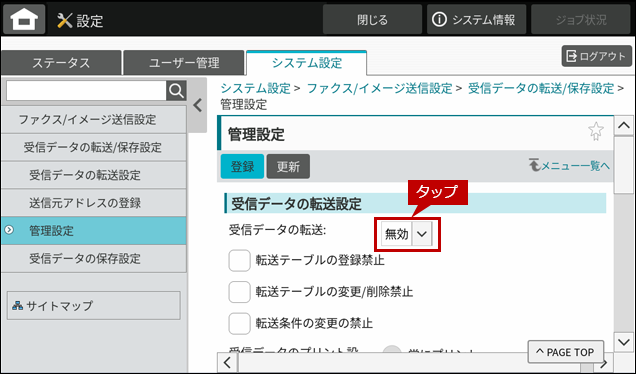
Task: Click vertical scrollbar down arrow
Action: click(624, 342)
